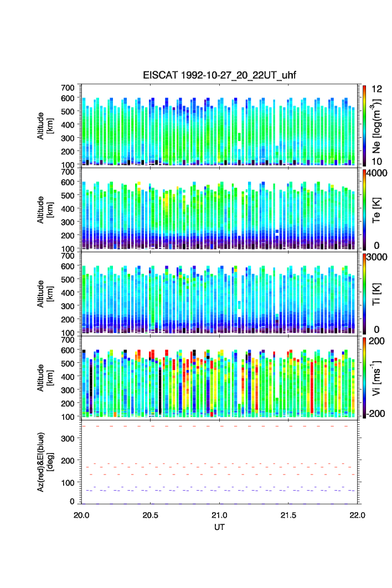Click the 200 tick in azimuth/elevation panel
This screenshot has height=588, width=392.
point(68,461)
